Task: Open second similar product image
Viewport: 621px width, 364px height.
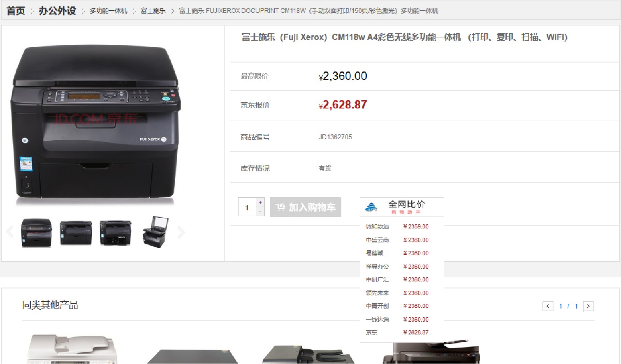Action: pyautogui.click(x=192, y=356)
